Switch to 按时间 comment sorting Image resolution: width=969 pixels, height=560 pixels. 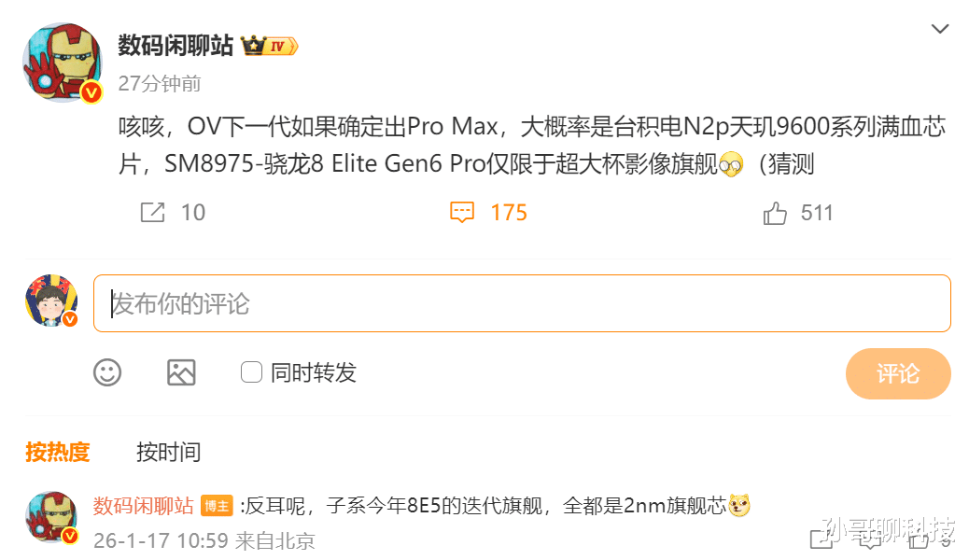point(168,452)
